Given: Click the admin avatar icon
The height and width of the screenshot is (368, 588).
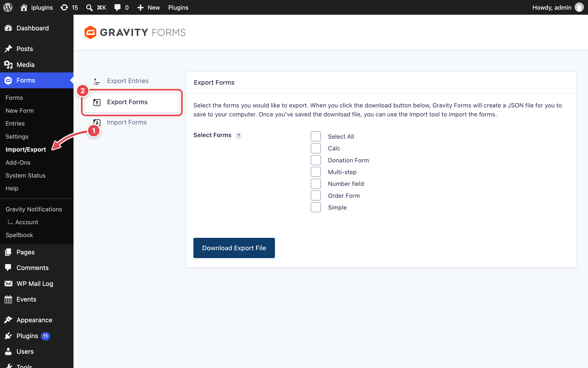Looking at the screenshot, I should (x=579, y=7).
